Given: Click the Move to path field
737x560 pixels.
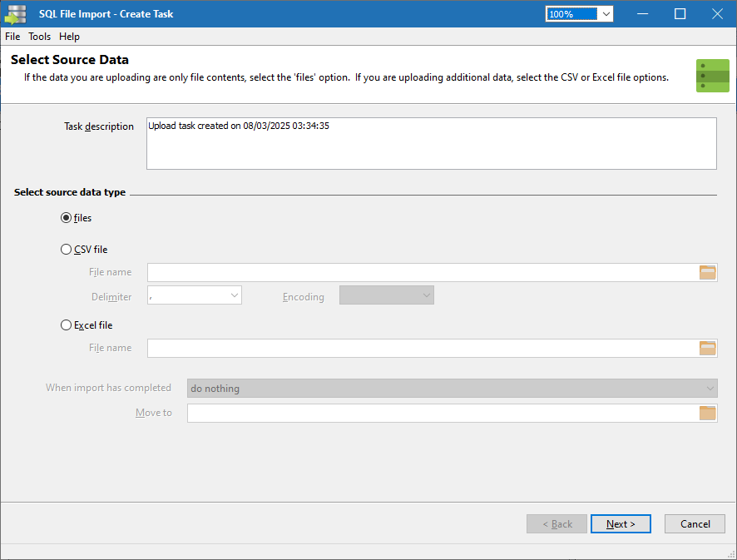Looking at the screenshot, I should point(441,413).
